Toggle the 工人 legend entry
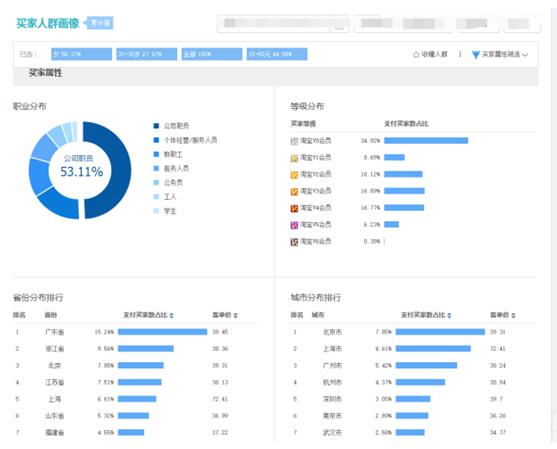This screenshot has width=557, height=449. click(x=165, y=197)
